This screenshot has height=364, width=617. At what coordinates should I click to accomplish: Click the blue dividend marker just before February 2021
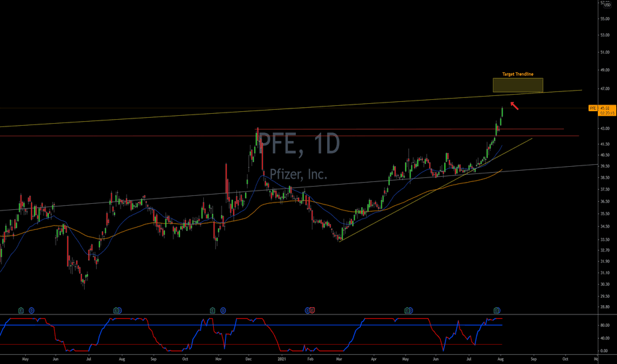click(307, 310)
